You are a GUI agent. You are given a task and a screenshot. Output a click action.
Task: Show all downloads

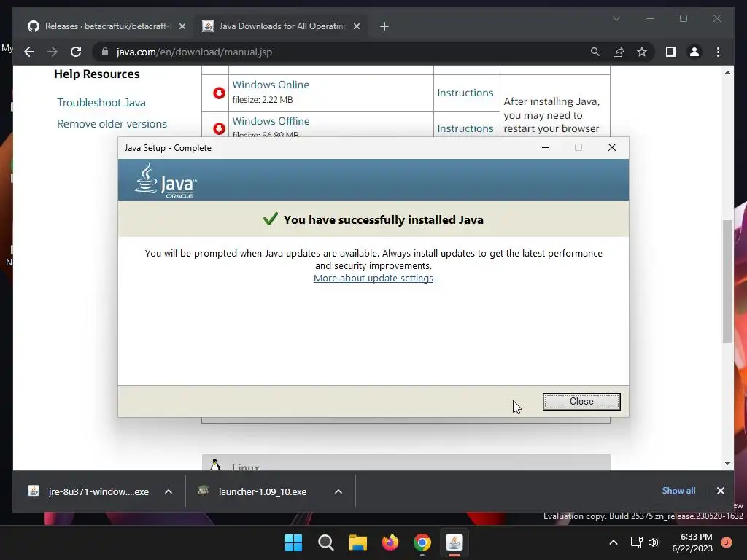pyautogui.click(x=678, y=491)
